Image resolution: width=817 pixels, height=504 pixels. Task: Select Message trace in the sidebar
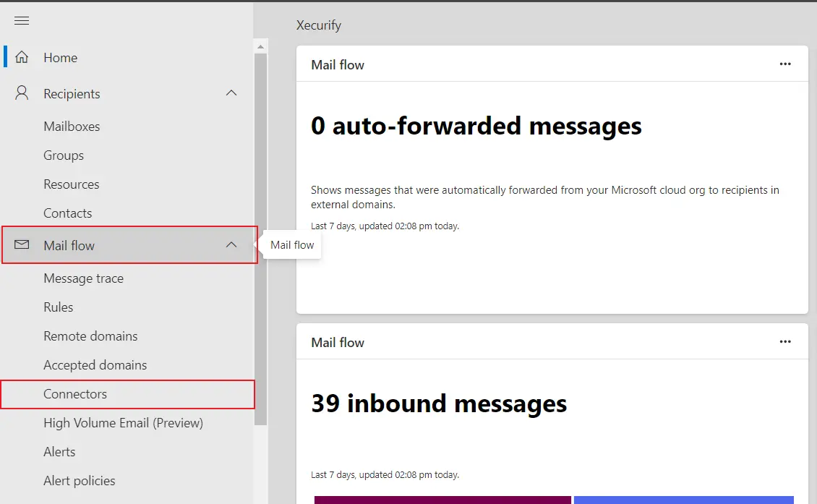(84, 278)
